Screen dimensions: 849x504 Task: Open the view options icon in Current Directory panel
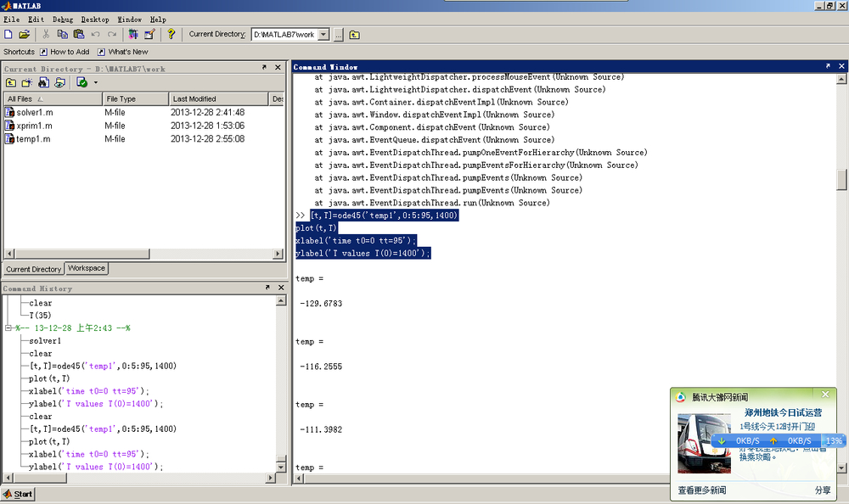coord(60,82)
